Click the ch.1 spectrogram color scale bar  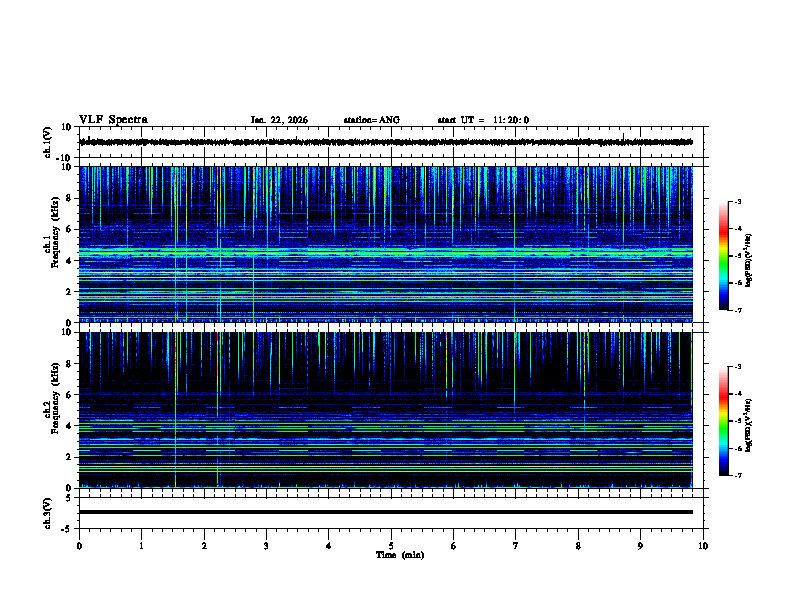click(723, 256)
